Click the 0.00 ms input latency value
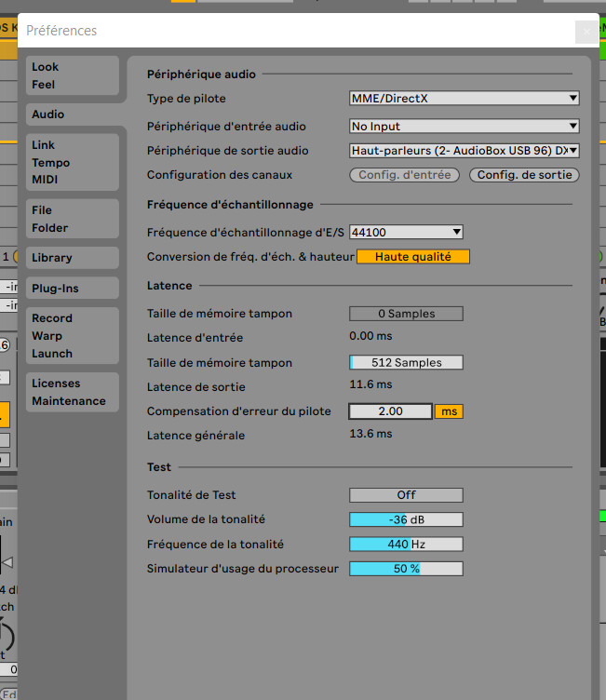The height and width of the screenshot is (700, 606). (370, 336)
